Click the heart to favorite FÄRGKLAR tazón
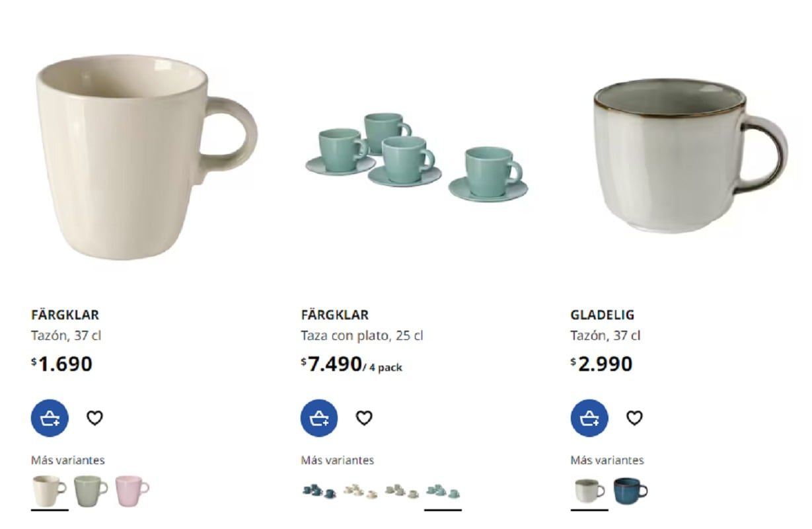The height and width of the screenshot is (529, 812). 94,418
